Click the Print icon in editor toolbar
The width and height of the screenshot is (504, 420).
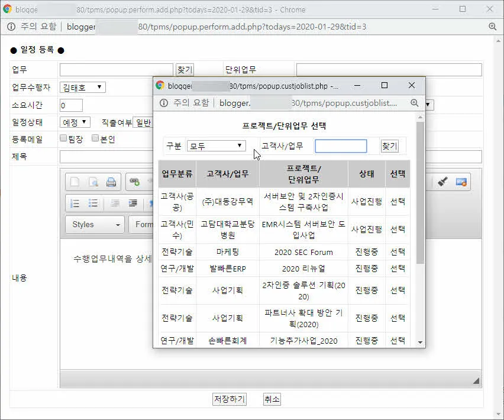[111, 182]
